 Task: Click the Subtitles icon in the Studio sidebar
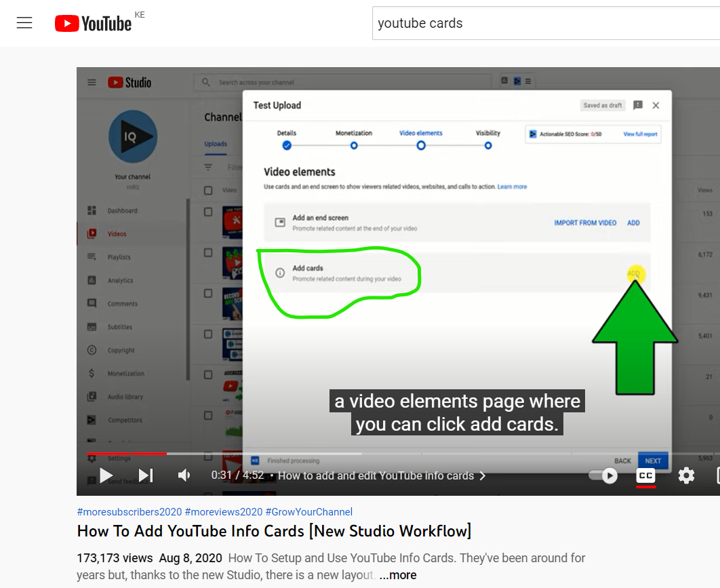tap(92, 327)
